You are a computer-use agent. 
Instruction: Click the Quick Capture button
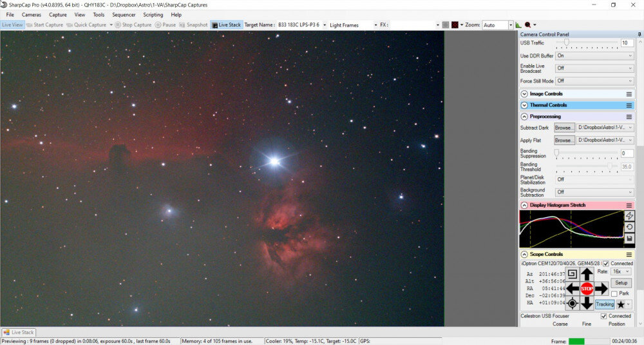(x=87, y=25)
